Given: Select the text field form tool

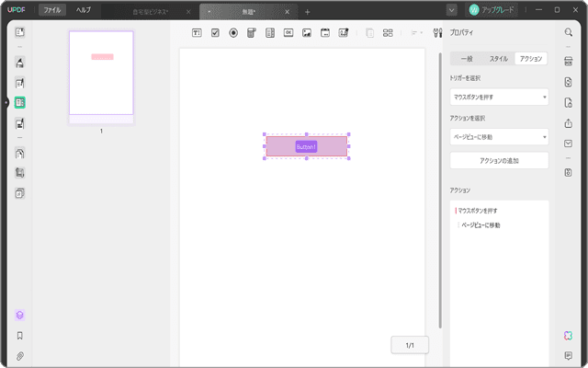Looking at the screenshot, I should (197, 32).
